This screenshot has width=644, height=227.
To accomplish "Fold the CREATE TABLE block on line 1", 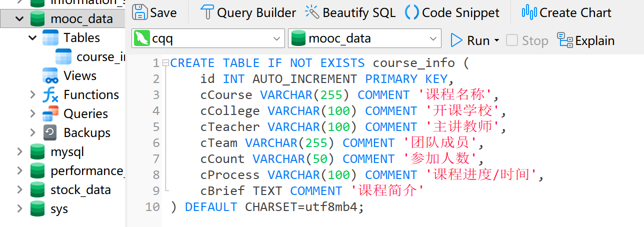I will pyautogui.click(x=165, y=63).
